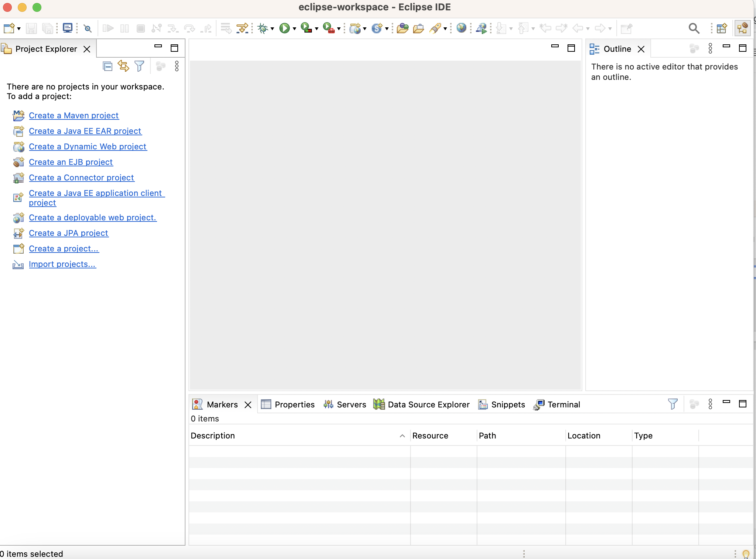Click the Resource column header
Screen dimensions: 756x559
[x=443, y=436]
